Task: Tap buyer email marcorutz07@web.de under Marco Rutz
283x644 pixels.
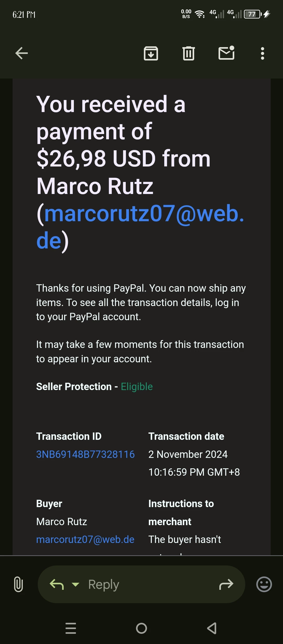Action: (x=85, y=540)
